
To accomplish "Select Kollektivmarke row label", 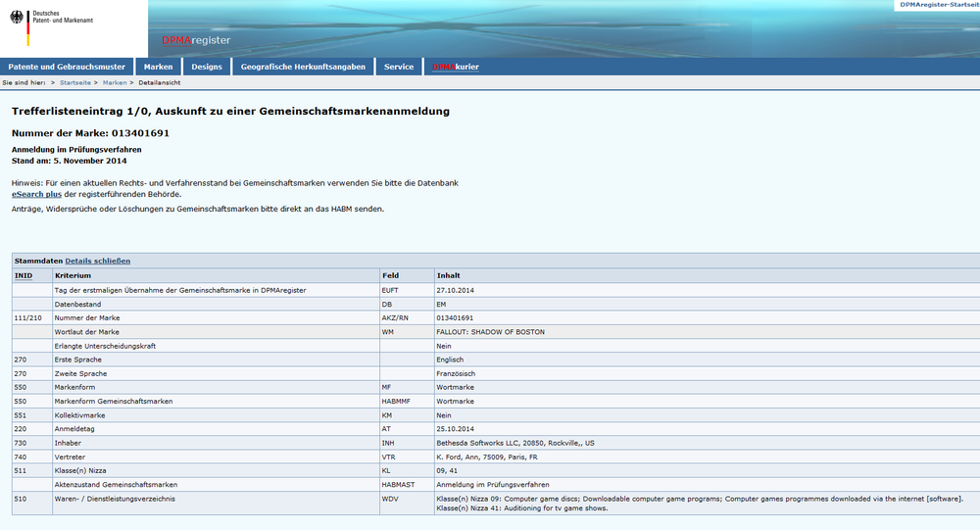I will [80, 415].
